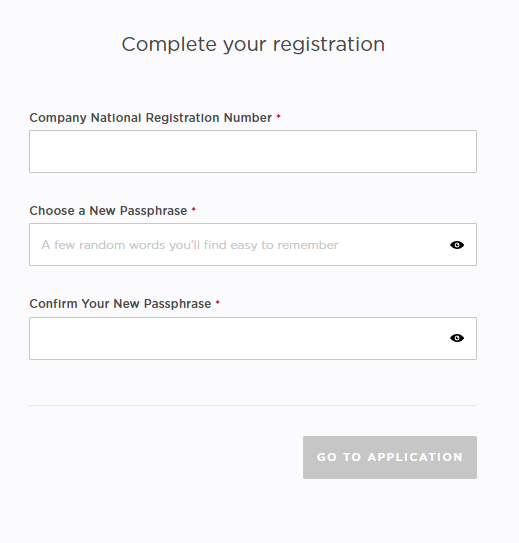Click the Company National Registration Number label

pos(151,118)
